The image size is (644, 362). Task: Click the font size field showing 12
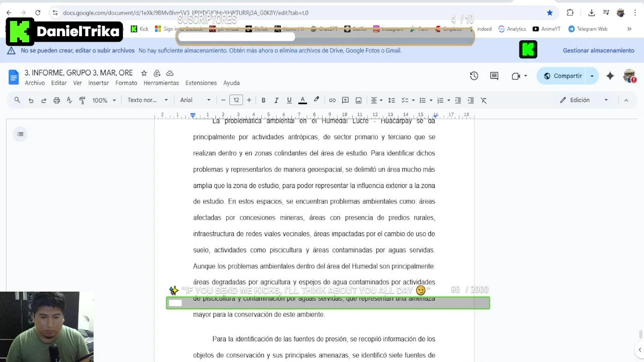236,100
